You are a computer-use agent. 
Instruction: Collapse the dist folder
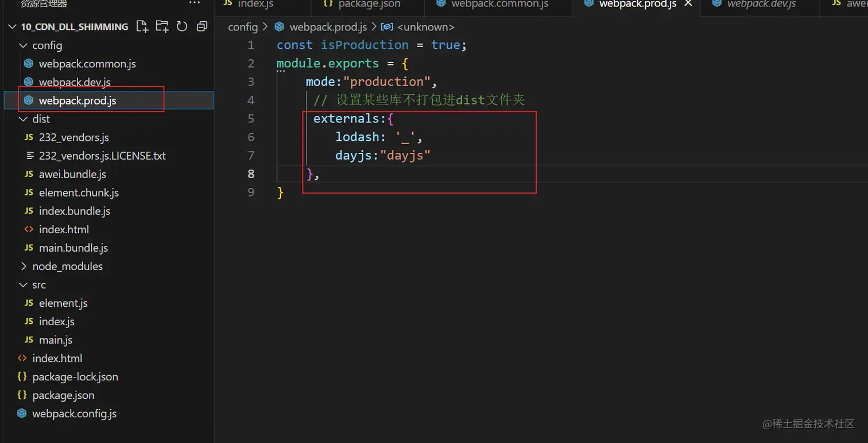23,119
